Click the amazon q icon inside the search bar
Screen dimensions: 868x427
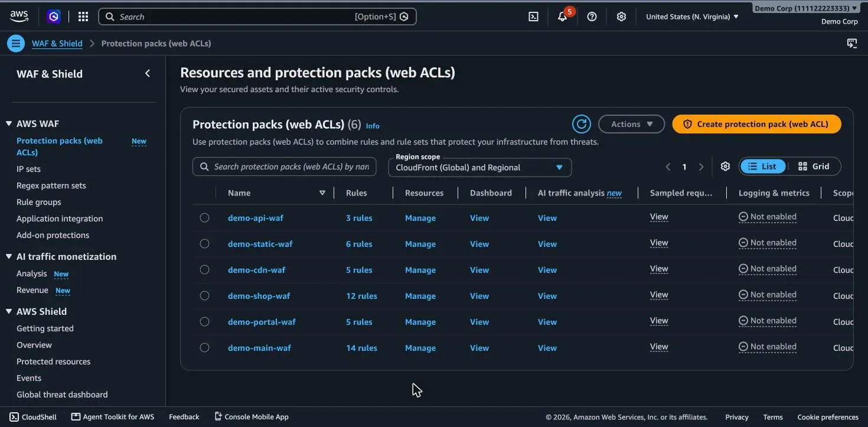(404, 17)
